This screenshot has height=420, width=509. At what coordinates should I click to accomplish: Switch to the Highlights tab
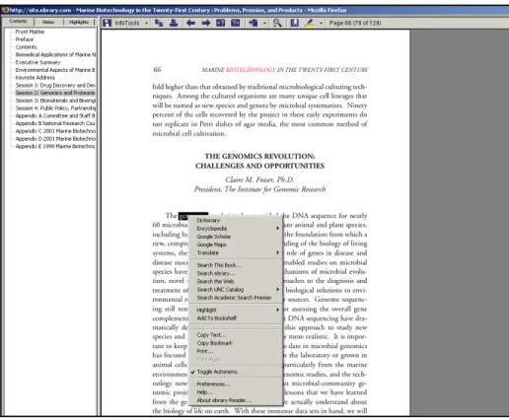79,22
